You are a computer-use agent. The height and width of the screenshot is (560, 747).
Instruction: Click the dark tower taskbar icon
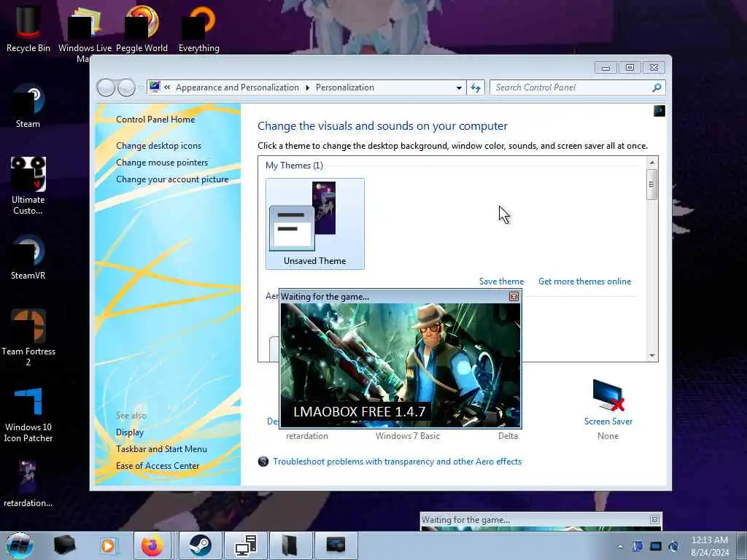290,545
